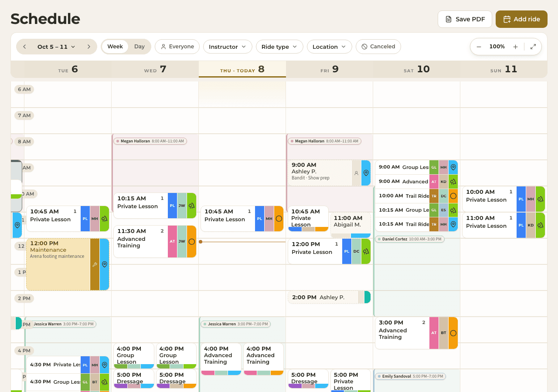The width and height of the screenshot is (558, 392).
Task: Click the tree icon on Wednesday's 10:15 AM Private Lesson
Action: tap(192, 206)
